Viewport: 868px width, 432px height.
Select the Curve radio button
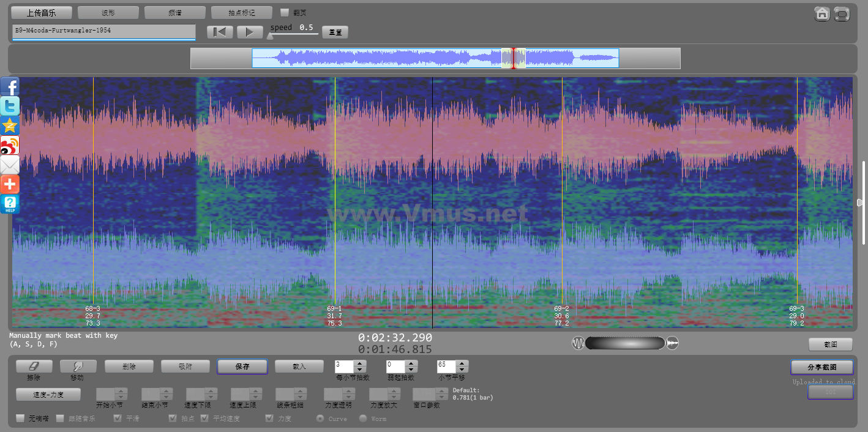coord(320,419)
